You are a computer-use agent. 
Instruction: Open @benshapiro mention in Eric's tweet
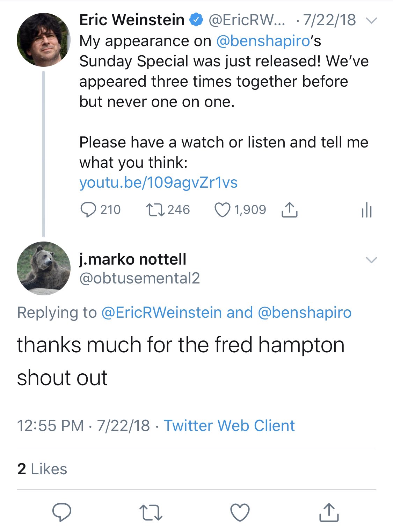tap(263, 41)
